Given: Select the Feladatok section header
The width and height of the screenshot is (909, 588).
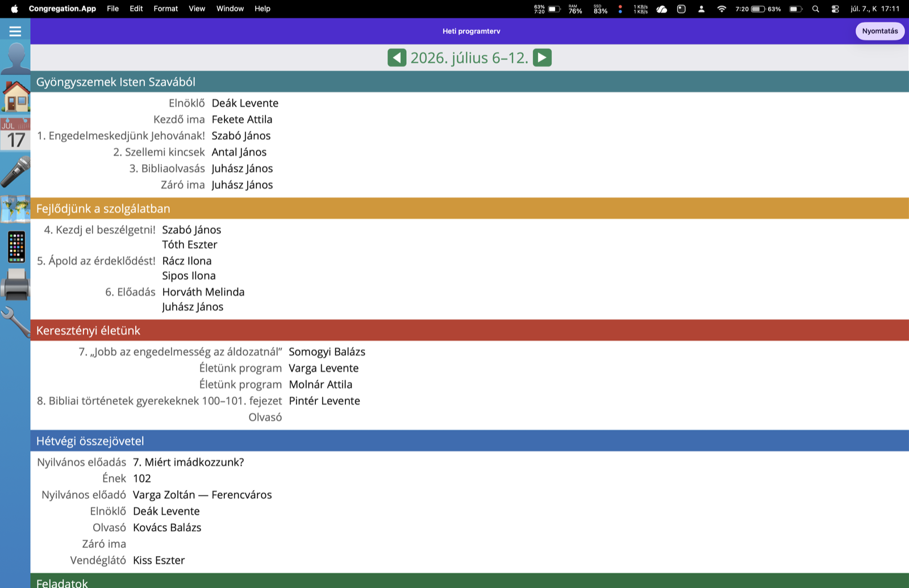Looking at the screenshot, I should (470, 581).
